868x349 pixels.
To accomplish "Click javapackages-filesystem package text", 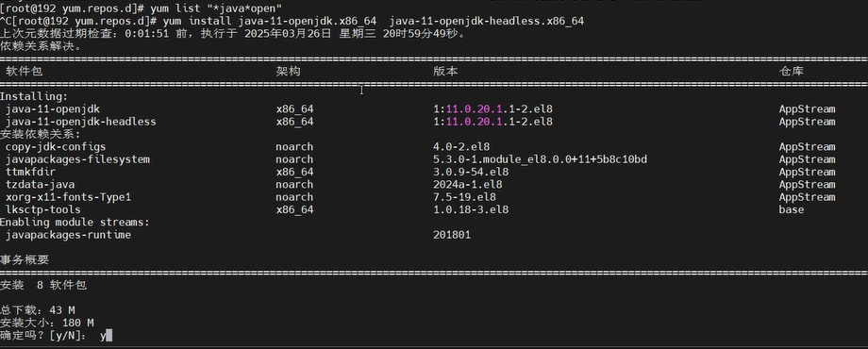I will click(x=77, y=159).
